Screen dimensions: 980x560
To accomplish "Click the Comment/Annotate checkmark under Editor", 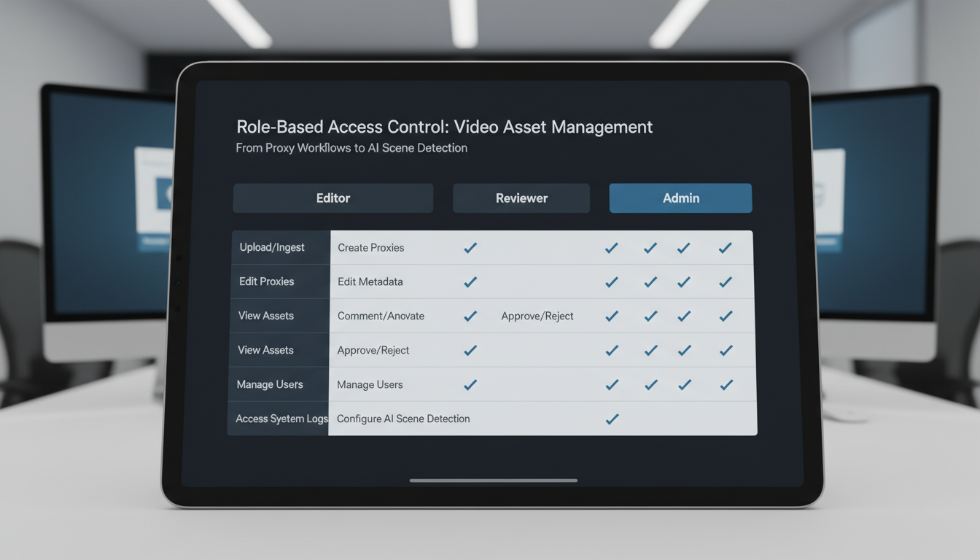I will (x=470, y=316).
